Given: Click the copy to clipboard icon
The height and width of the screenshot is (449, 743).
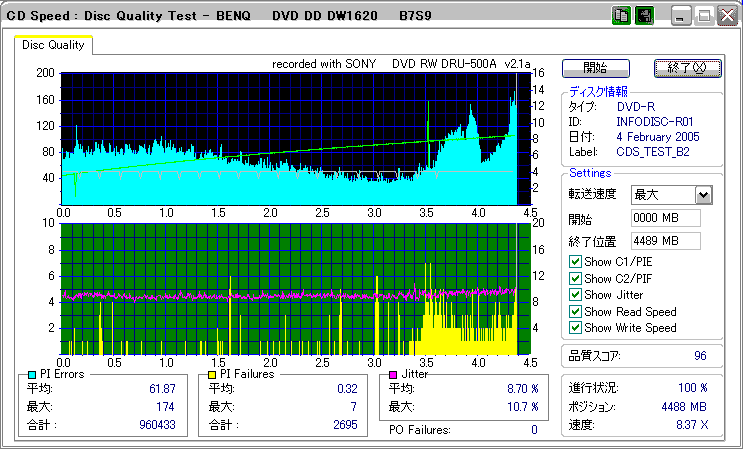Looking at the screenshot, I should [620, 16].
